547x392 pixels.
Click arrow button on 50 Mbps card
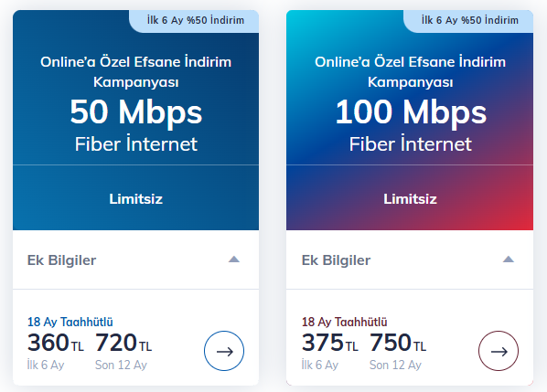point(224,351)
